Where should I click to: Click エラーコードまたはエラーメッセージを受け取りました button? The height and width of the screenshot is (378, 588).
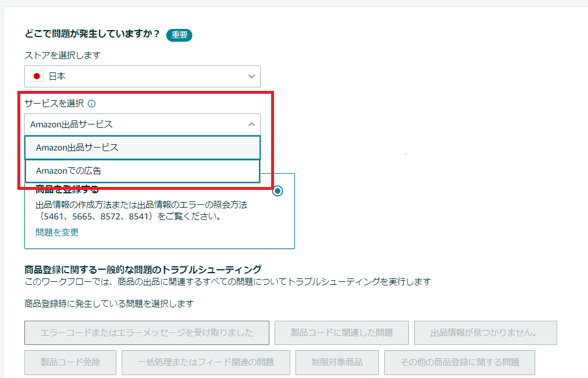tap(147, 333)
